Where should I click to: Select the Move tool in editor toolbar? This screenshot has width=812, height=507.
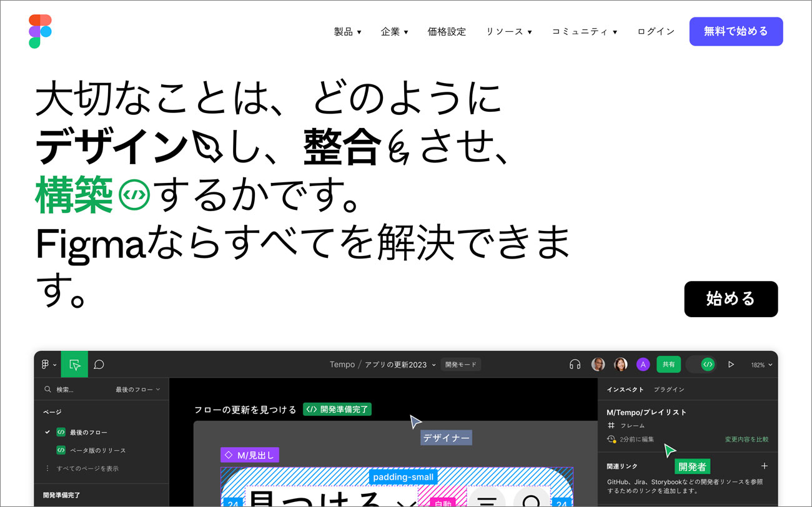(x=74, y=365)
